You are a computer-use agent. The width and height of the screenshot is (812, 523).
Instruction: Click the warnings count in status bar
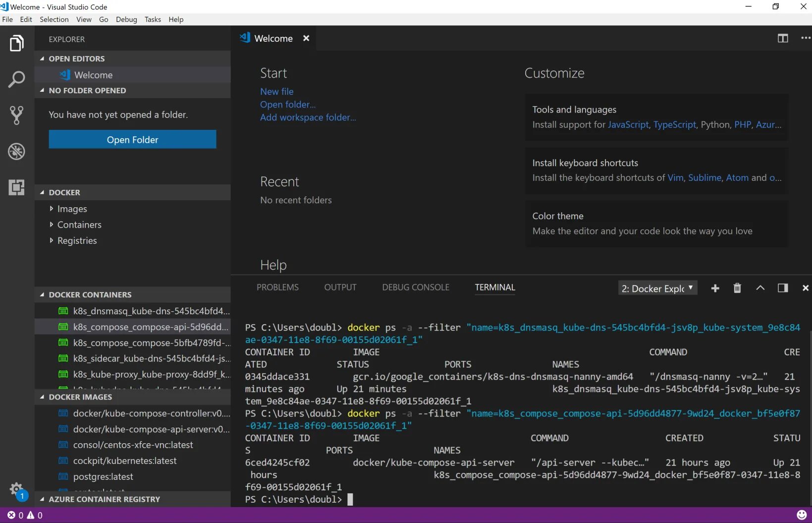tap(35, 515)
